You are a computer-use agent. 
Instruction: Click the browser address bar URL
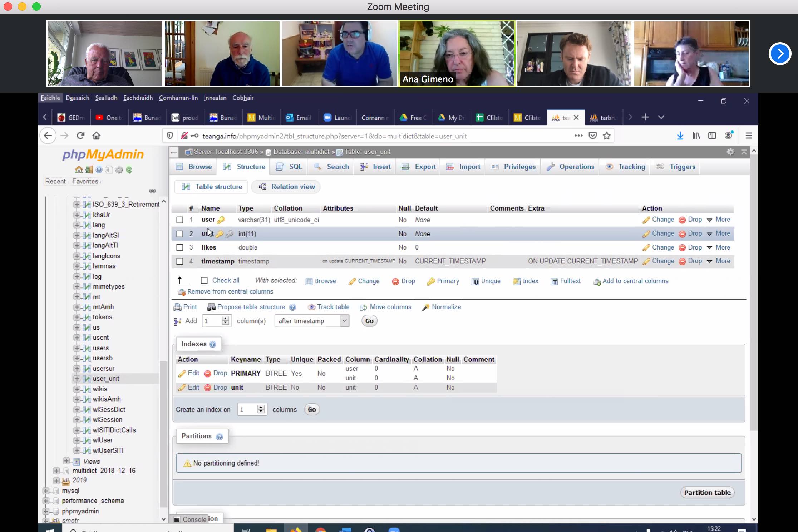coord(334,136)
